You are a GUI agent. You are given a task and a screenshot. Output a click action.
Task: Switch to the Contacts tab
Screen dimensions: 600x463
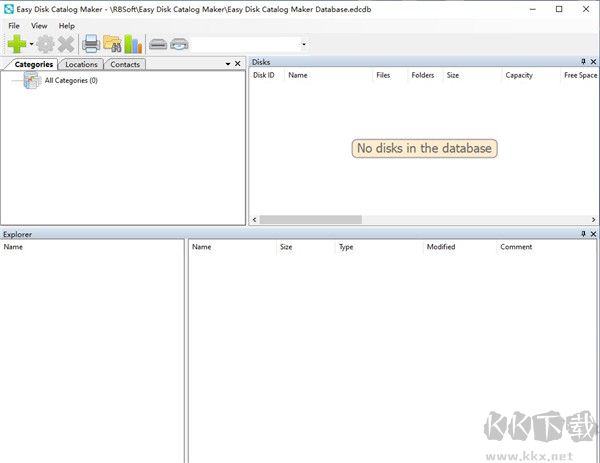click(125, 64)
